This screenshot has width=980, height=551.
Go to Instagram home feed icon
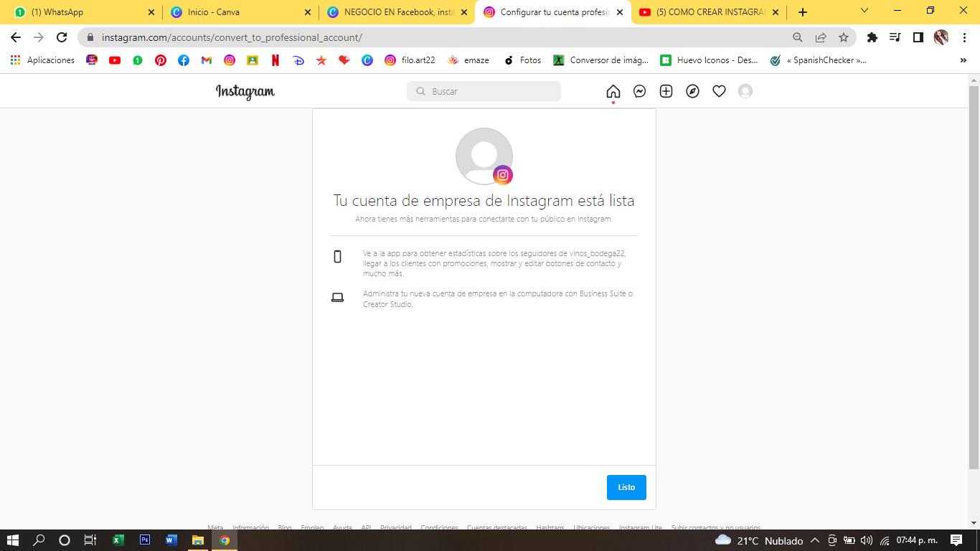[x=613, y=91]
